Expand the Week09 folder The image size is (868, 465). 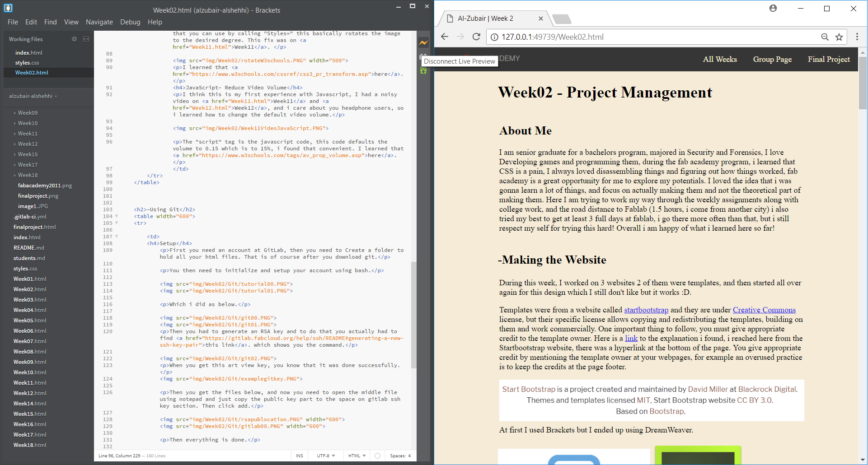(14, 113)
